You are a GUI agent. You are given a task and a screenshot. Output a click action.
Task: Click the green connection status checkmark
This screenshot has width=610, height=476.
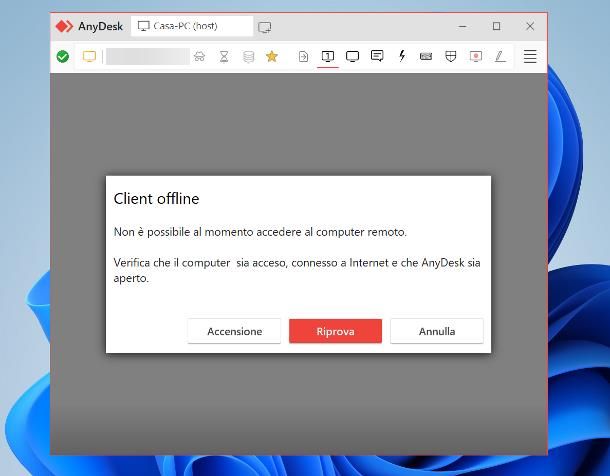click(63, 56)
